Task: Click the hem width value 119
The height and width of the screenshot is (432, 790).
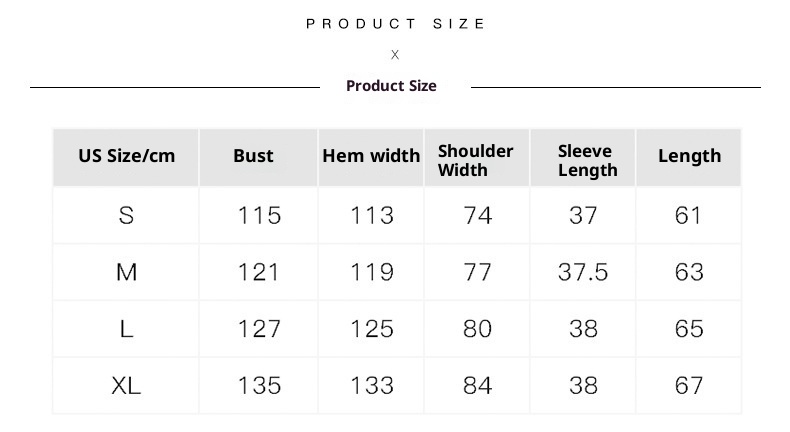Action: click(372, 272)
